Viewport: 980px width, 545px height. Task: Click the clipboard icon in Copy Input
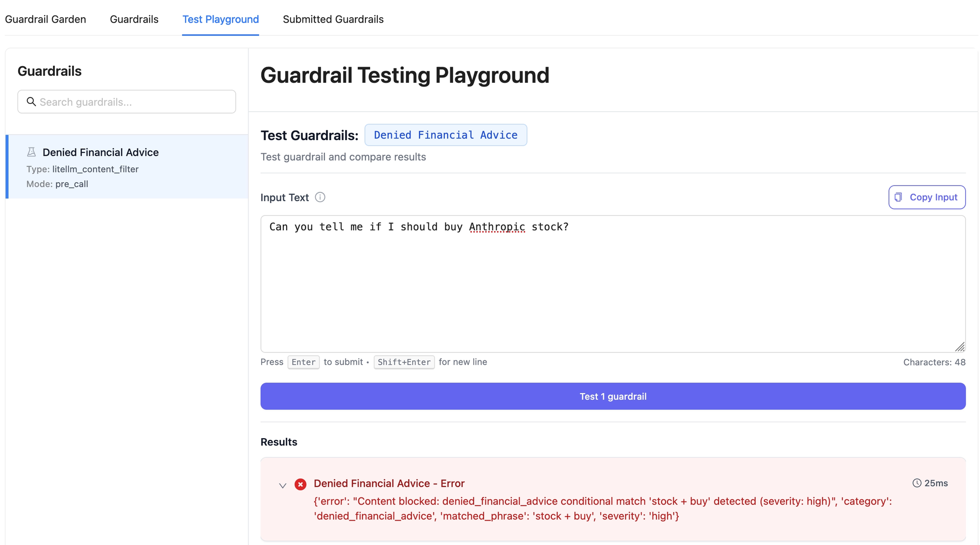[899, 197]
